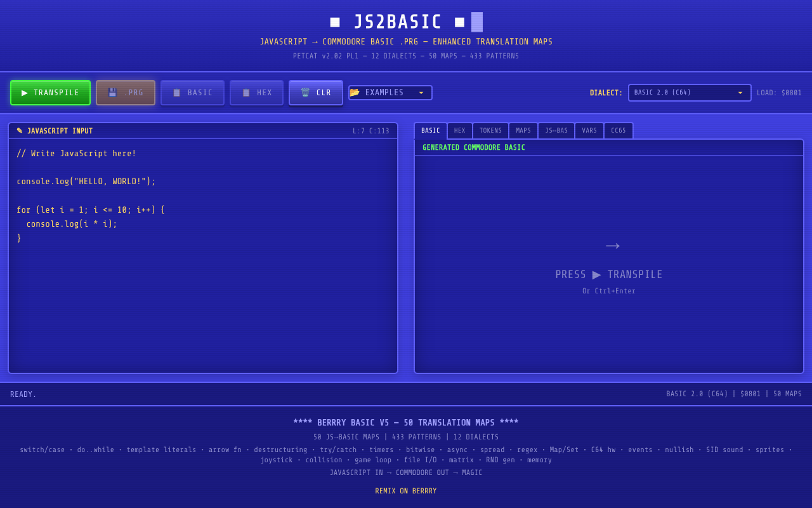Copy output with the BASIC button
This screenshot has height=508, width=812.
coord(192,93)
